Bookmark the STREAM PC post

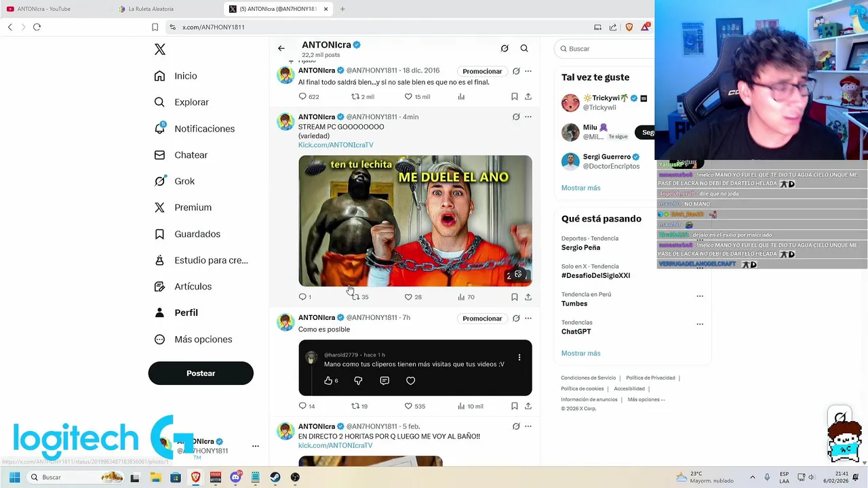click(x=515, y=297)
